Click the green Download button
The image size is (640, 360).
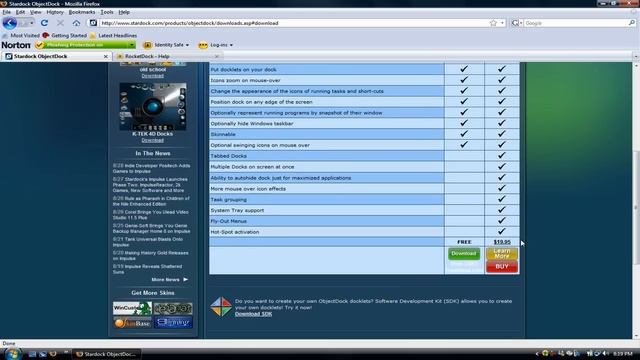pyautogui.click(x=464, y=253)
